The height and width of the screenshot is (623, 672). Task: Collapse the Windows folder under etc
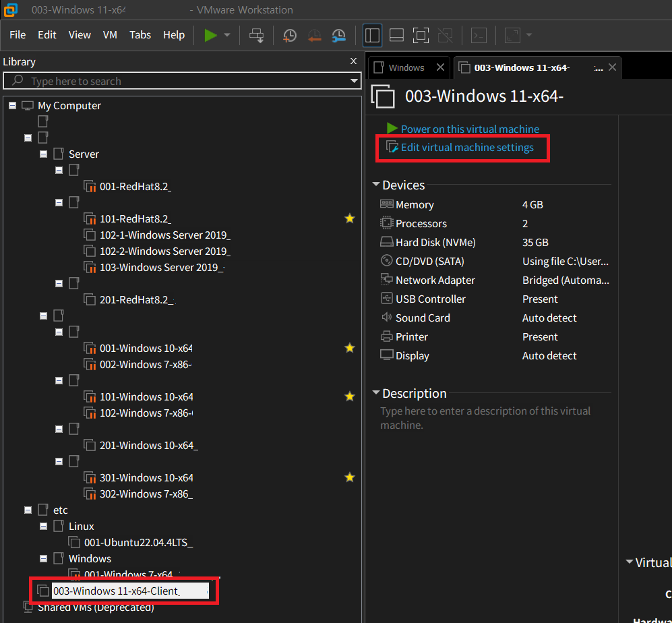coord(43,558)
